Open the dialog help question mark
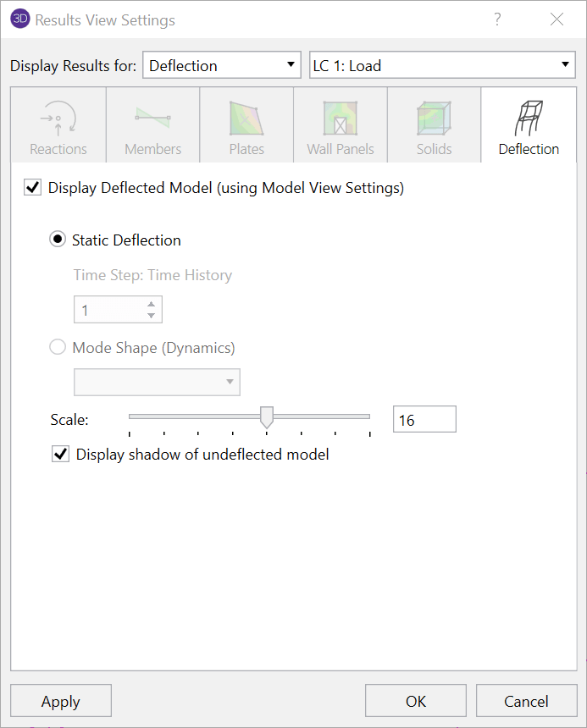 pos(497,19)
